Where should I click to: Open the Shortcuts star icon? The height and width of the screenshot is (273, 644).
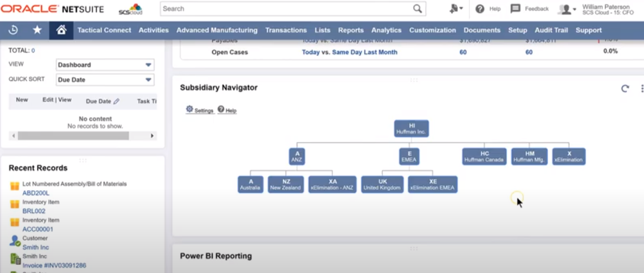point(37,30)
